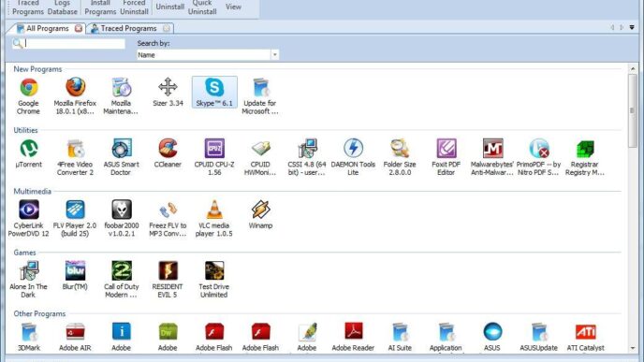Select the PrimoPDF by Nitro PDF icon

pyautogui.click(x=539, y=149)
